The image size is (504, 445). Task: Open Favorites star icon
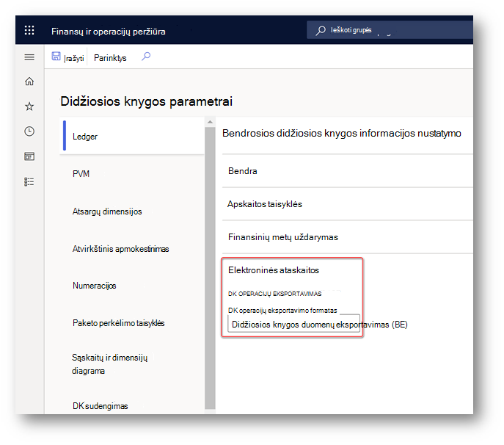tap(29, 106)
